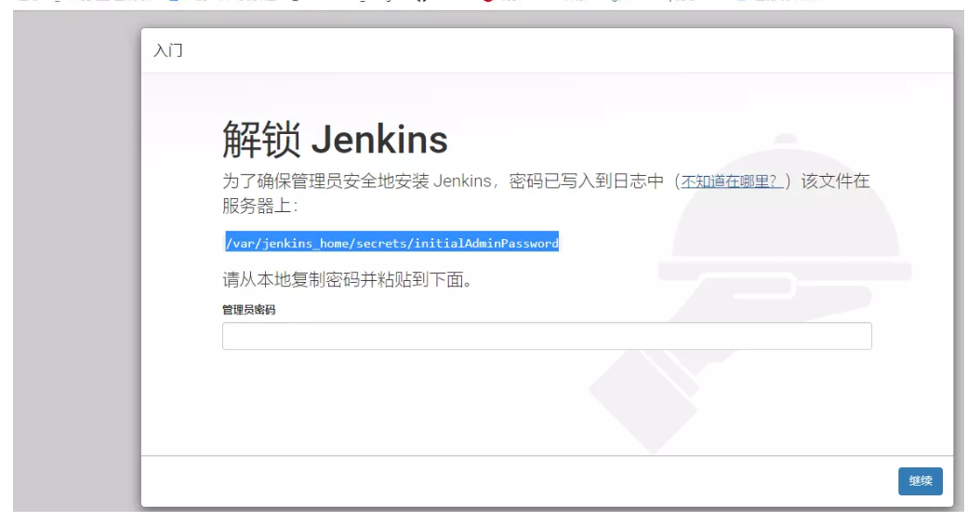This screenshot has height=522, width=980.
Task: Open the 不知道在哪里? link
Action: point(732,181)
